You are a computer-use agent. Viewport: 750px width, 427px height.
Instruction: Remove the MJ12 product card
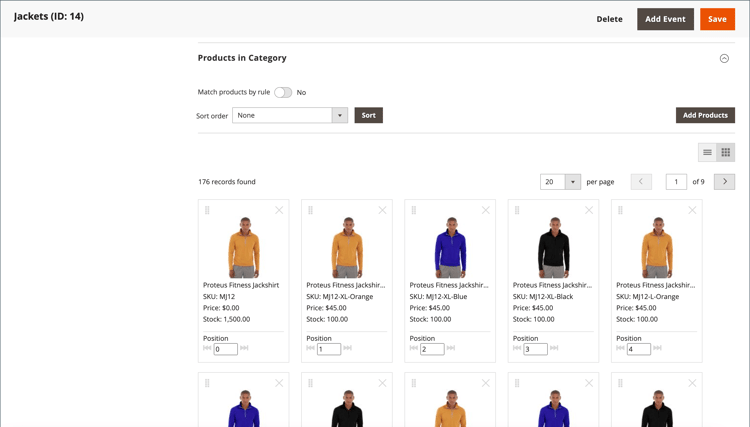coord(279,210)
